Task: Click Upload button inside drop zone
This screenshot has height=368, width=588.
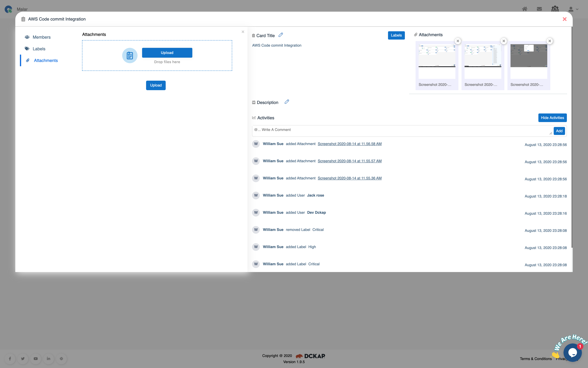Action: tap(167, 53)
